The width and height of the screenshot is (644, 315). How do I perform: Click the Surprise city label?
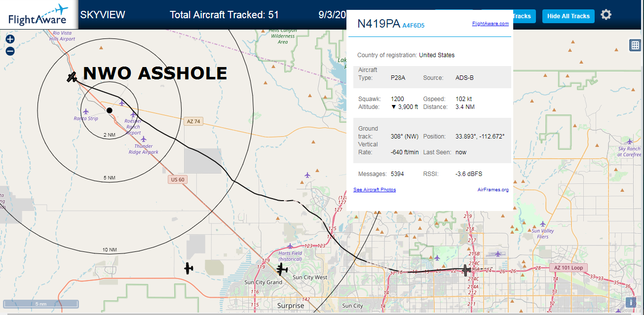[291, 306]
